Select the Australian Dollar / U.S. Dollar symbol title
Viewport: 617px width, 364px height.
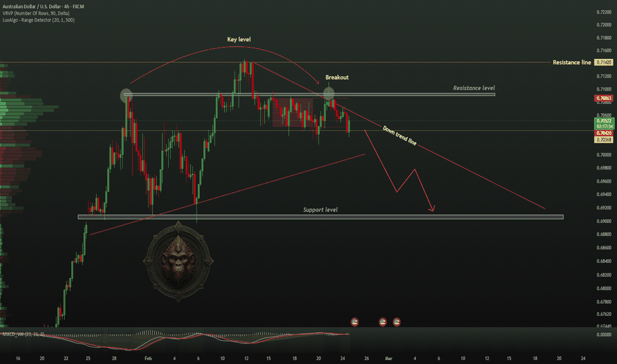(x=46, y=4)
